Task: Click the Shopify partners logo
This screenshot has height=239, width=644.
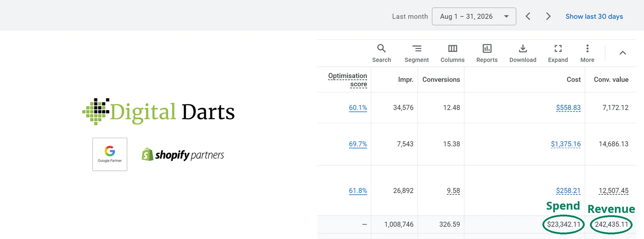Action: (x=183, y=155)
